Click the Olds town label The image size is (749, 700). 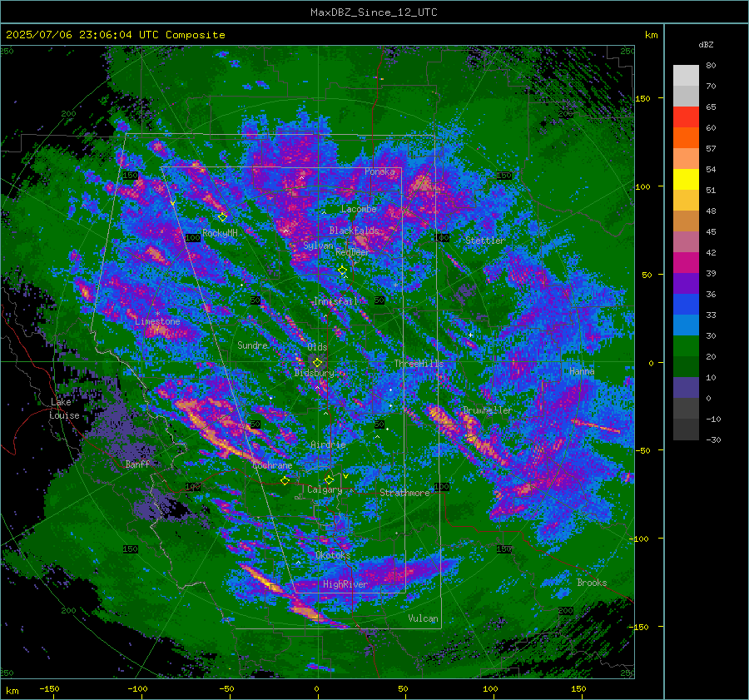click(317, 347)
